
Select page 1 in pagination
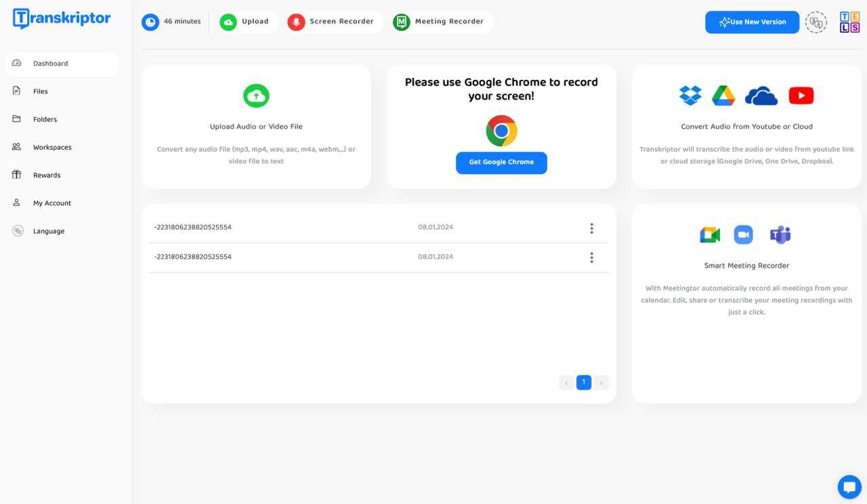[583, 381]
